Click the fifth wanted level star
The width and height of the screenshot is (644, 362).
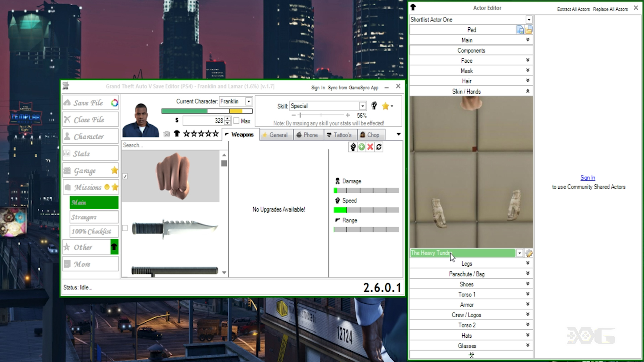[x=215, y=134]
